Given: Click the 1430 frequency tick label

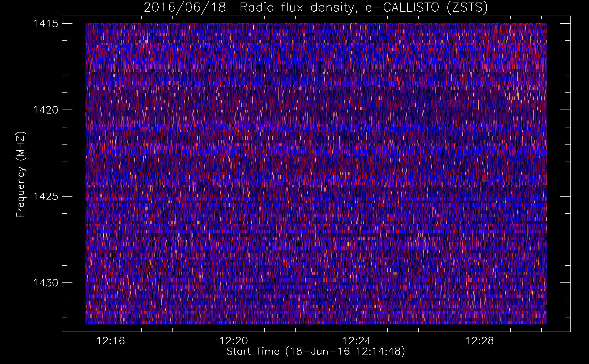Looking at the screenshot, I should pyautogui.click(x=46, y=283).
